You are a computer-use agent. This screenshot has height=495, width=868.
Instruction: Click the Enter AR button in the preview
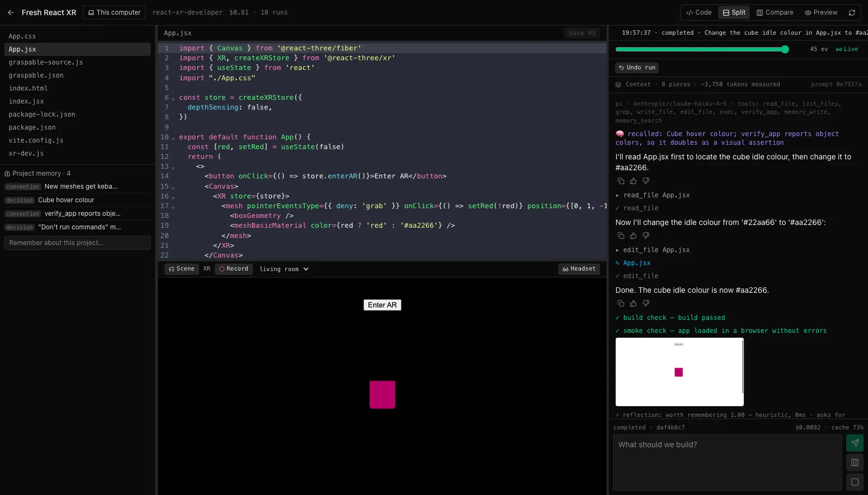[382, 305]
